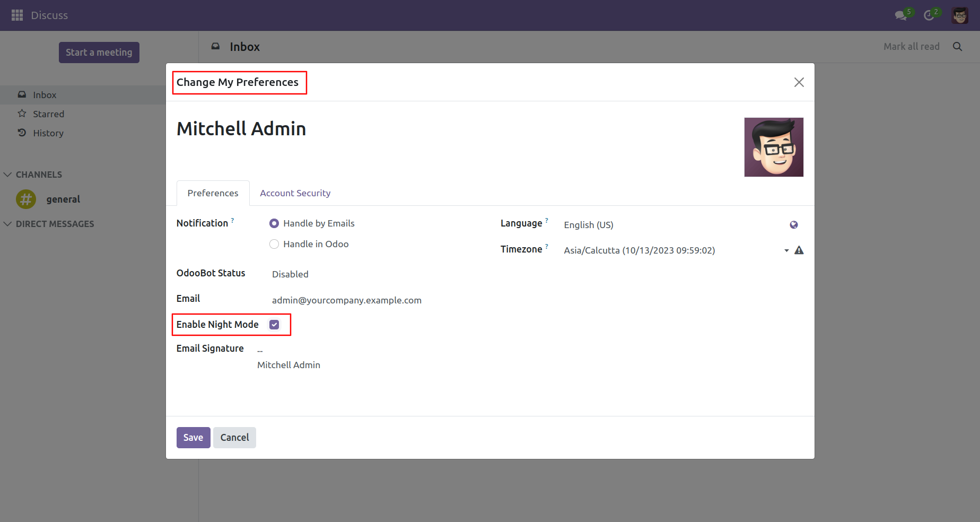Click the Language help question mark
Image resolution: width=980 pixels, height=522 pixels.
547,220
